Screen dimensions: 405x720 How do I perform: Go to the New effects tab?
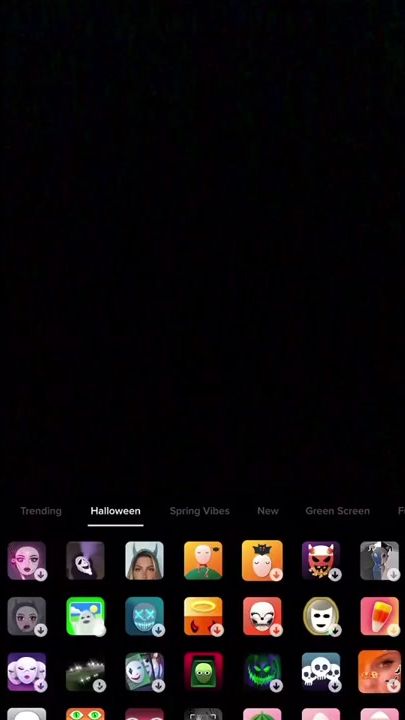pos(268,511)
